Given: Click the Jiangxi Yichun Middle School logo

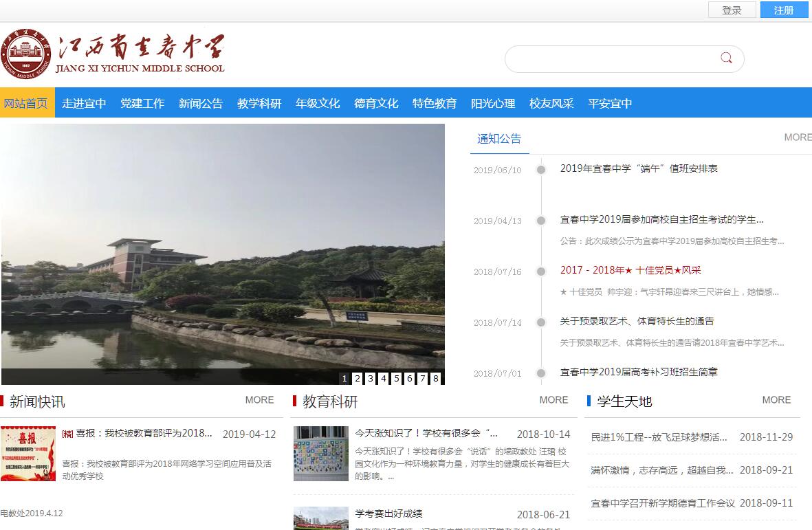Looking at the screenshot, I should click(x=113, y=52).
